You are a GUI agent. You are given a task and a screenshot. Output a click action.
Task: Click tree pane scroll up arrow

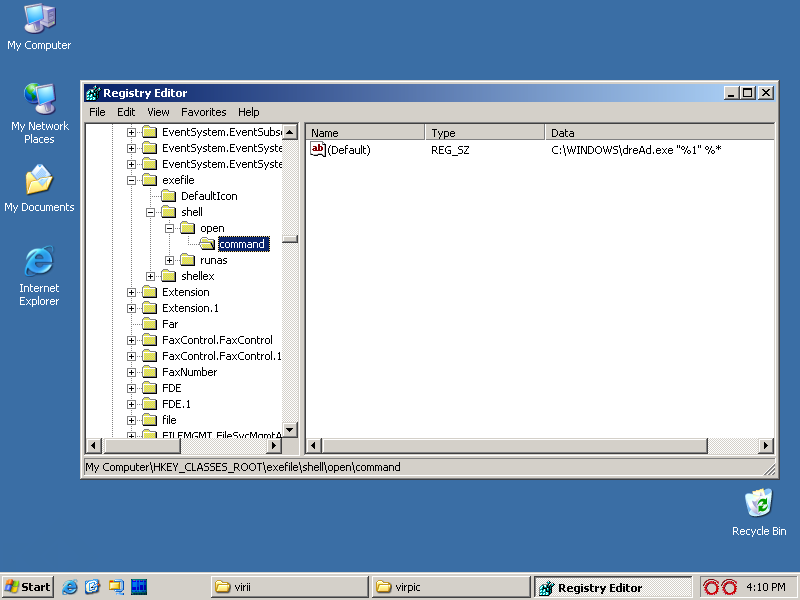coord(290,132)
